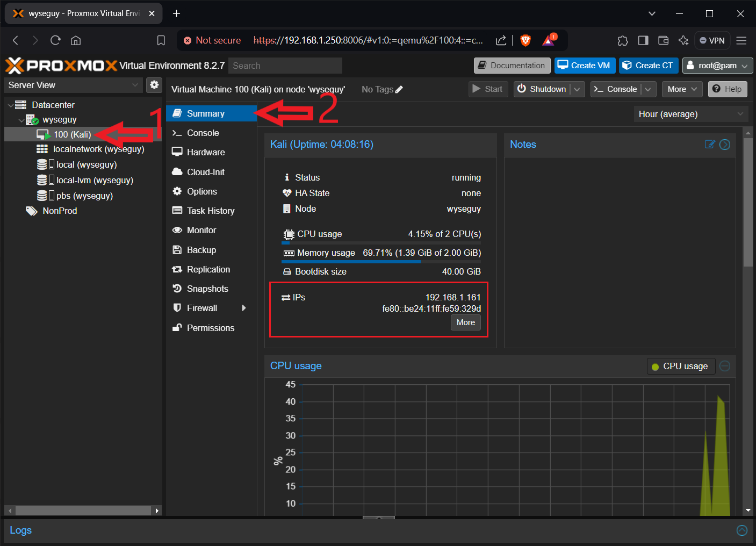Edit notes using the pencil icon
This screenshot has height=546, width=756.
click(710, 144)
